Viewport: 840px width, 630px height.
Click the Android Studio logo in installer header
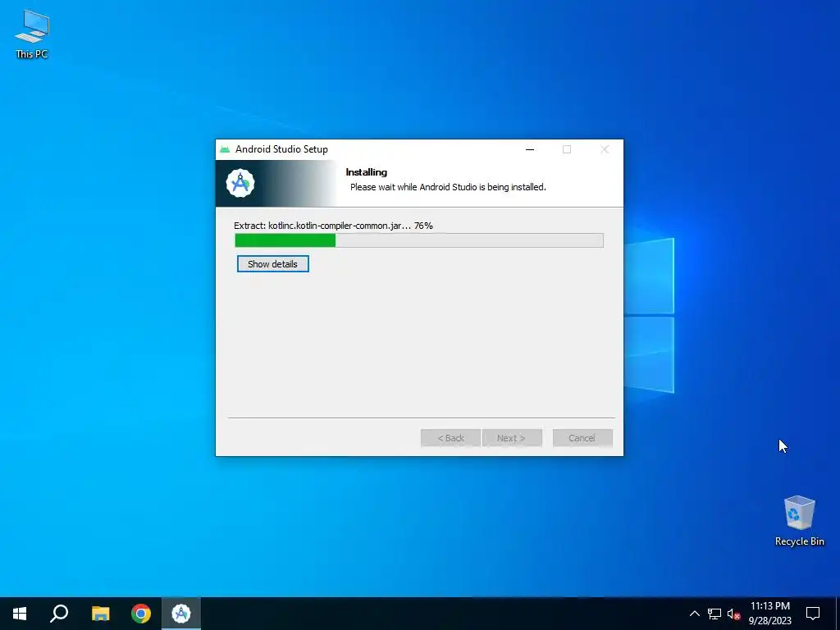coord(240,183)
